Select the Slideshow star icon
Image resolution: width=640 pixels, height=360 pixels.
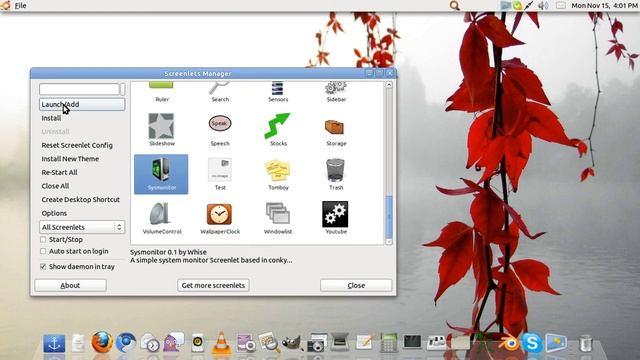pyautogui.click(x=162, y=127)
